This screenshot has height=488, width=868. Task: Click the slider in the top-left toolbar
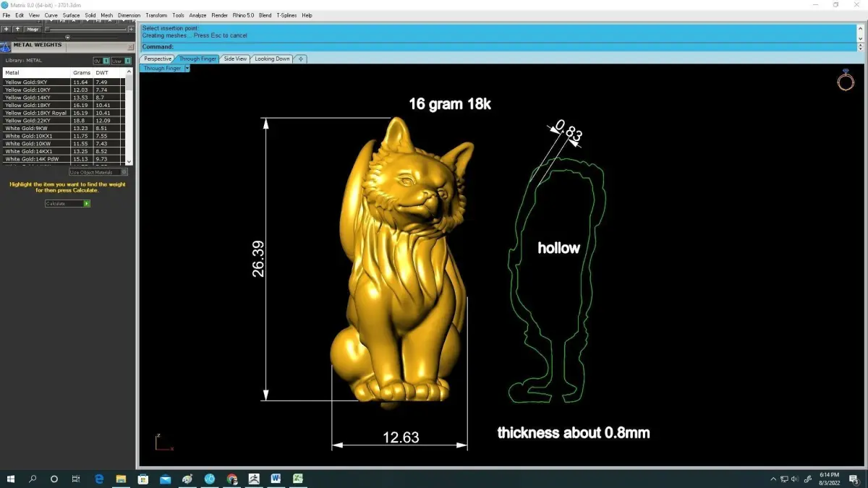point(86,29)
